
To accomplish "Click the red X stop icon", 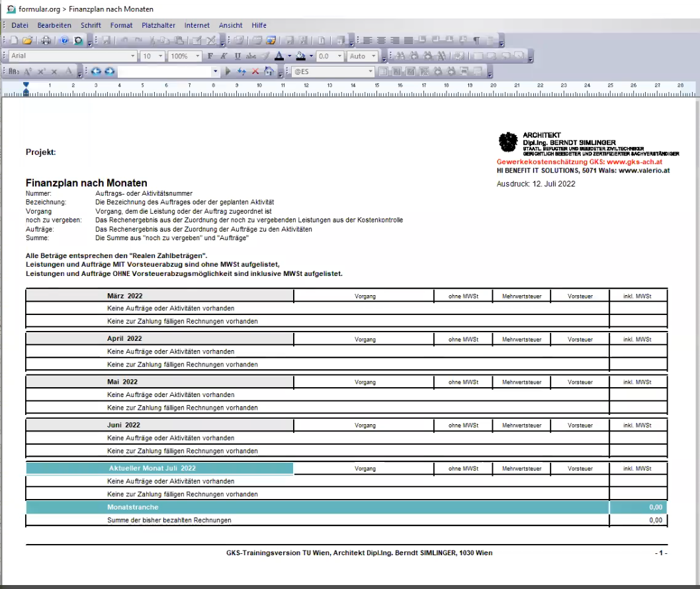I will (255, 71).
